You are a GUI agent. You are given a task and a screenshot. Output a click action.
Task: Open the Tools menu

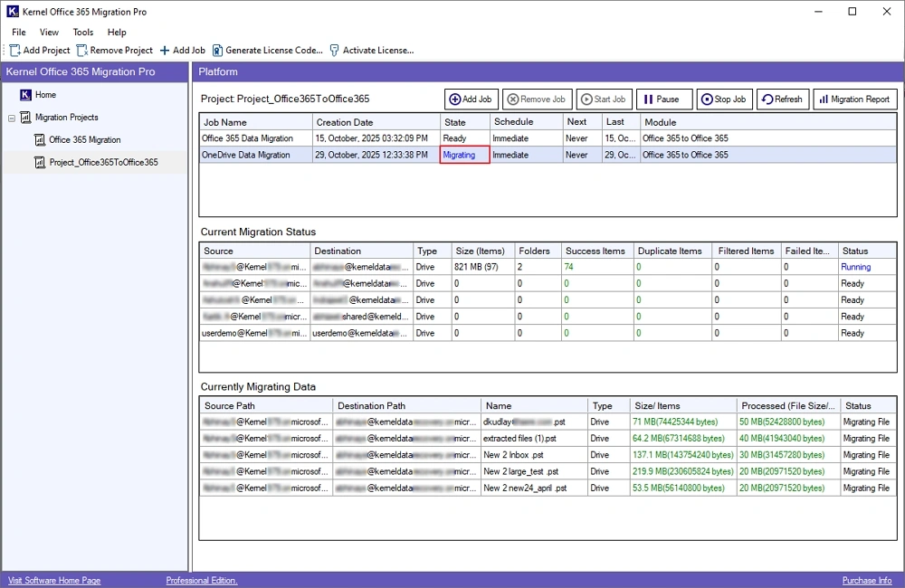pyautogui.click(x=83, y=33)
